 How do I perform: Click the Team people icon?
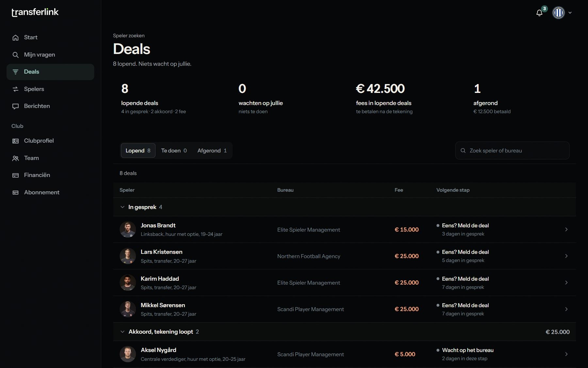coord(15,158)
